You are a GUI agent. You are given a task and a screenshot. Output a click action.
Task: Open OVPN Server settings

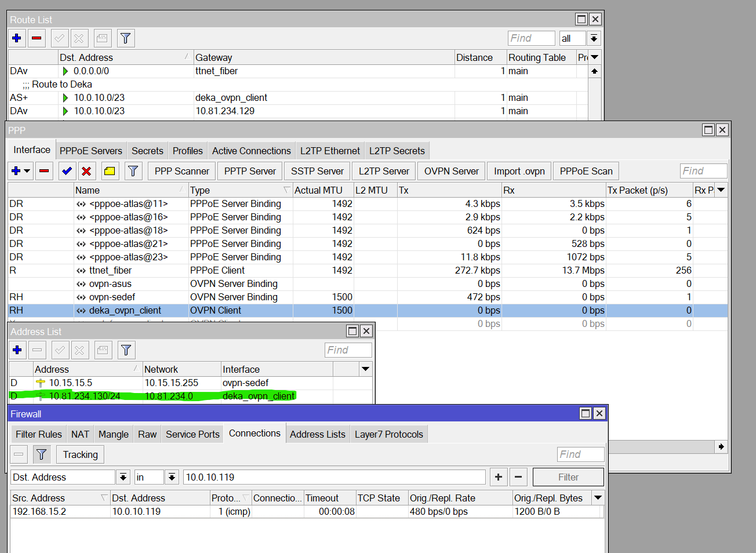coord(452,171)
